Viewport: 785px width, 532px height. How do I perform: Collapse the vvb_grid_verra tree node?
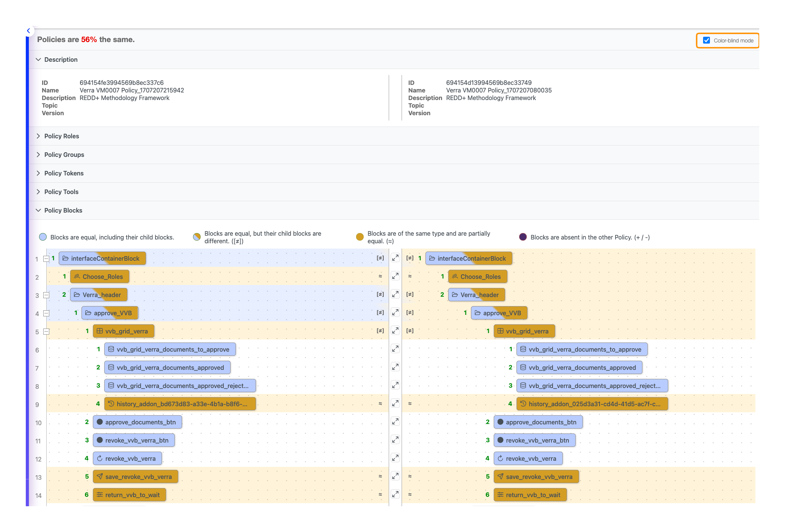[x=46, y=332]
